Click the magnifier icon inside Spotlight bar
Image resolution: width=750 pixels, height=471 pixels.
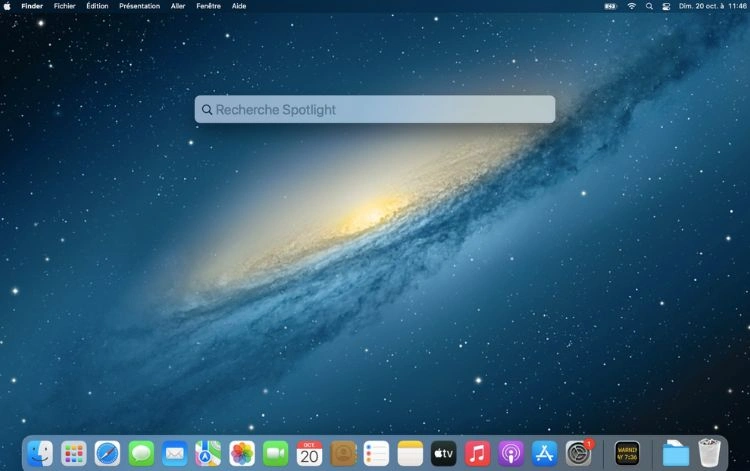click(207, 110)
